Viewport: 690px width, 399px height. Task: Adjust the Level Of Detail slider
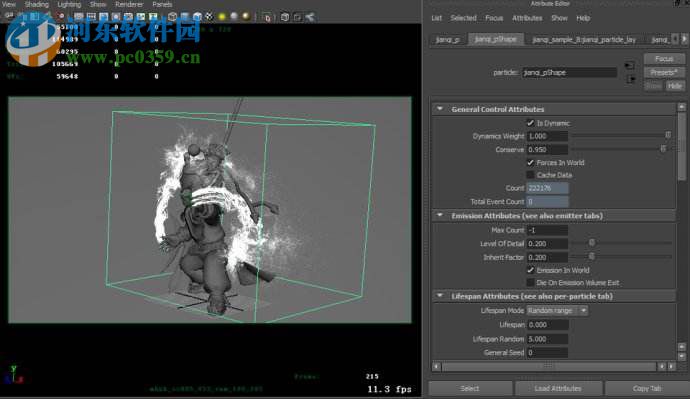pos(592,242)
